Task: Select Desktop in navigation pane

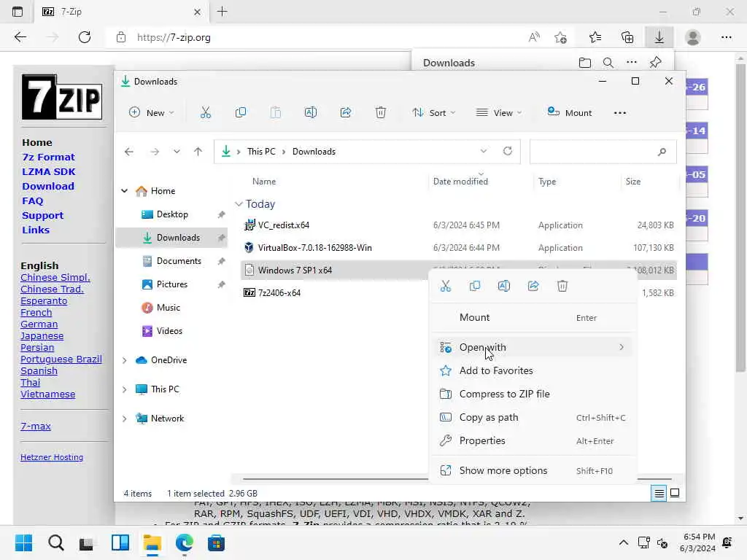Action: (x=171, y=214)
